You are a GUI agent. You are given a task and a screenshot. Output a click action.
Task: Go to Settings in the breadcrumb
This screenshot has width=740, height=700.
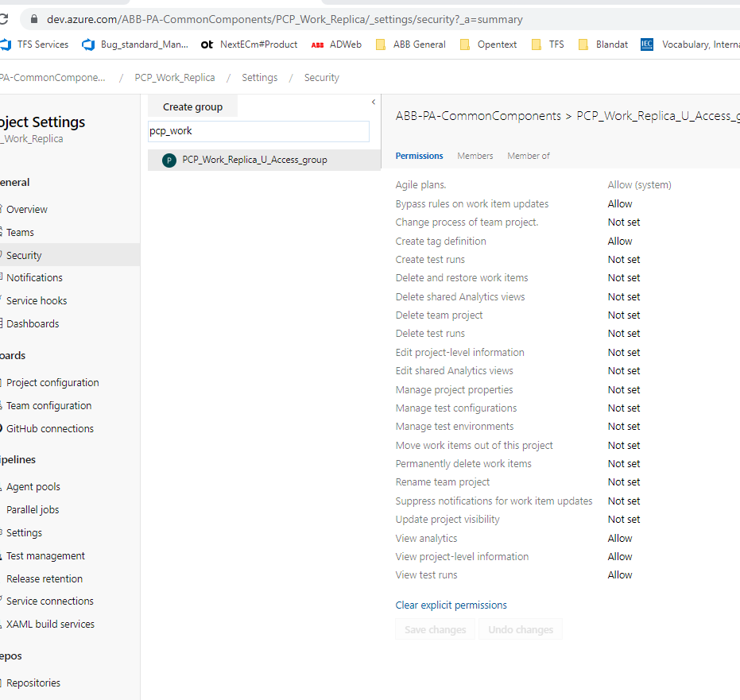[260, 77]
